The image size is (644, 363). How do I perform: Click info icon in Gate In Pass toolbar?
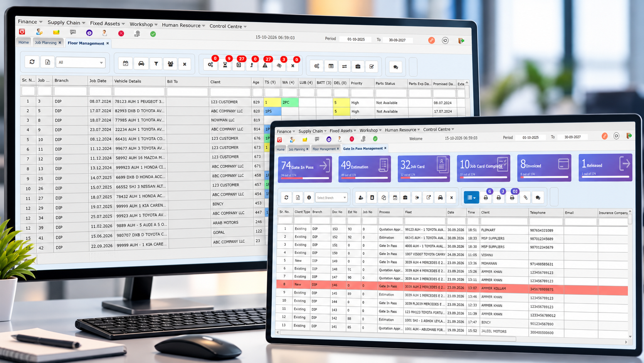pyautogui.click(x=309, y=198)
